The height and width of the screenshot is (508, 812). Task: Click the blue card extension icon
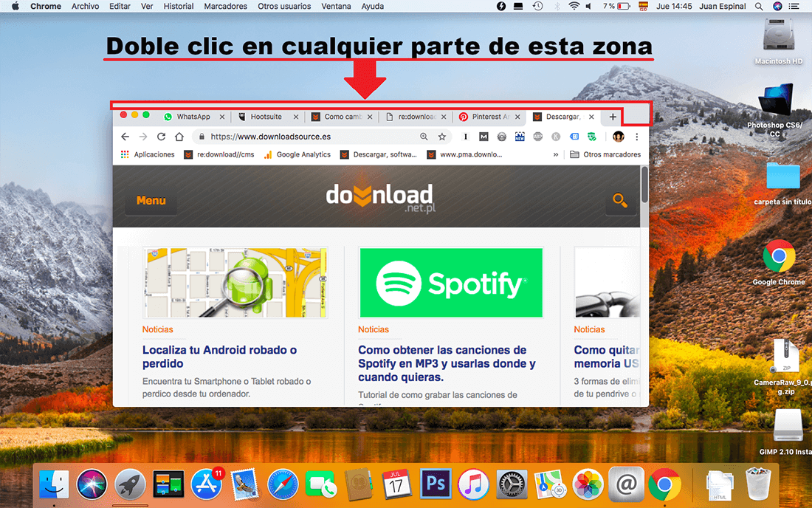[574, 137]
